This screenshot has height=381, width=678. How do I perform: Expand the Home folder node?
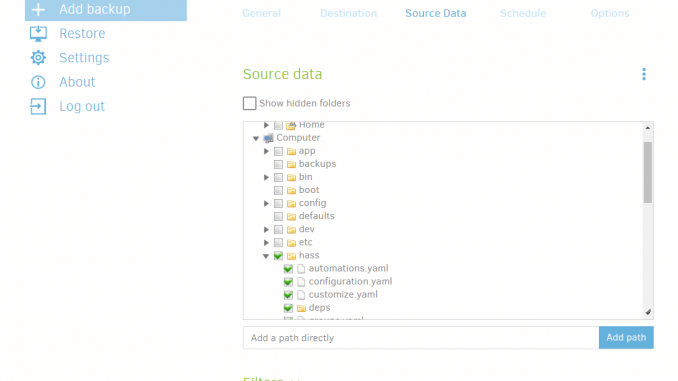point(266,125)
